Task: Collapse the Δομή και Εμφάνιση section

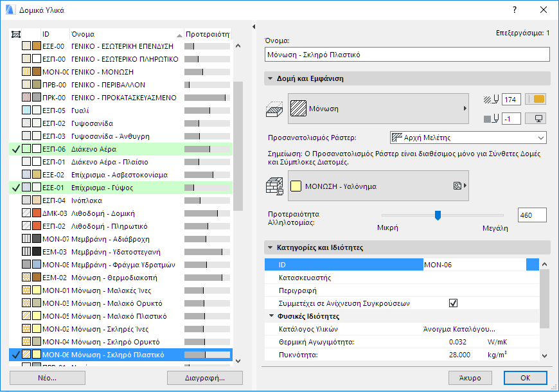Action: coord(271,78)
